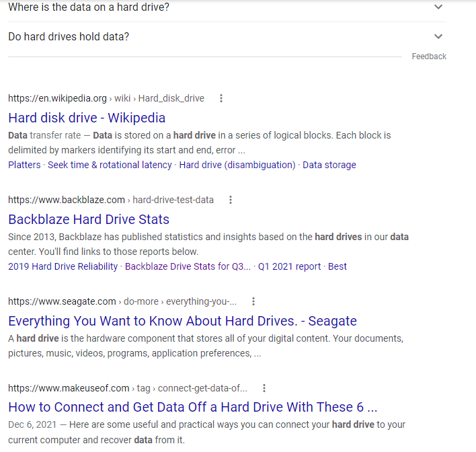Open the Platters sitelink

point(24,165)
